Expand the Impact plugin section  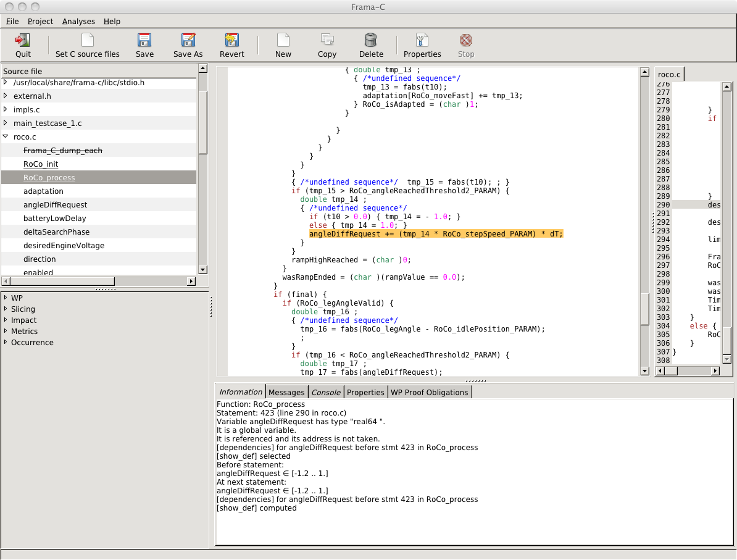pos(6,320)
